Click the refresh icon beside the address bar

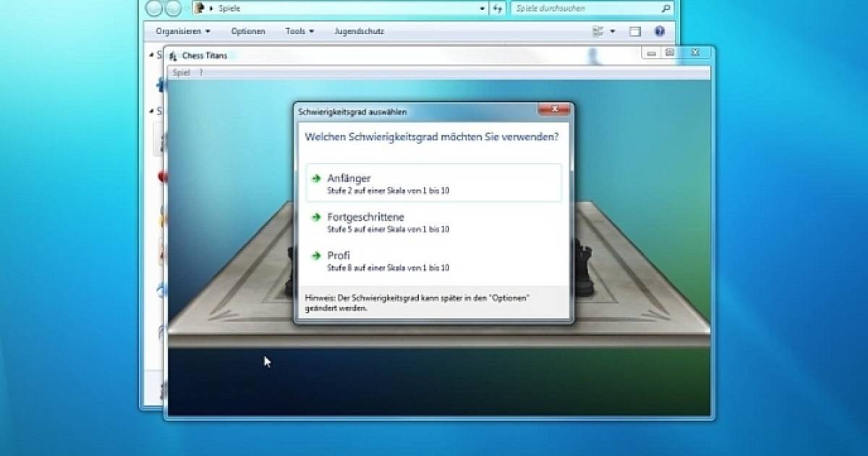tap(498, 8)
